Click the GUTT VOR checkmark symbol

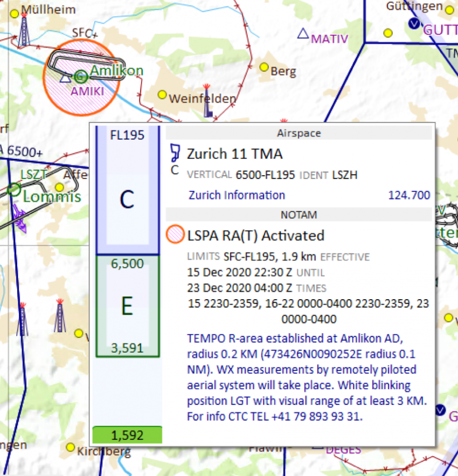(414, 23)
